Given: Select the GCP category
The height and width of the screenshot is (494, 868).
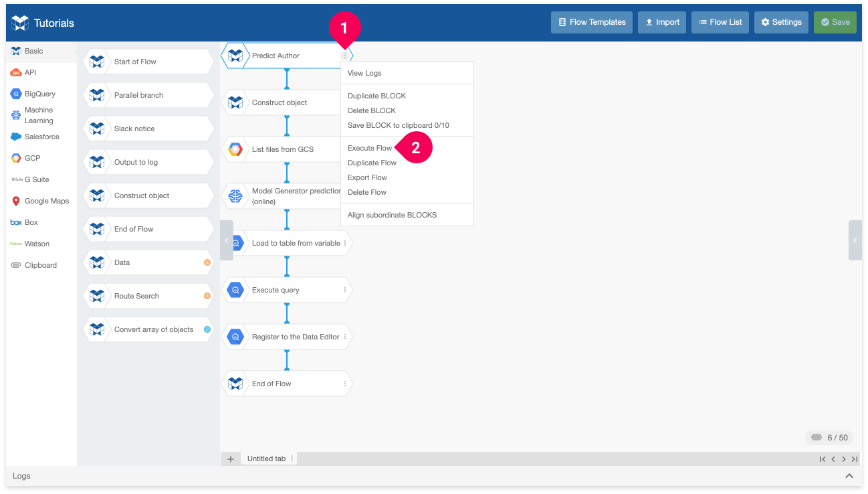Looking at the screenshot, I should (x=41, y=158).
